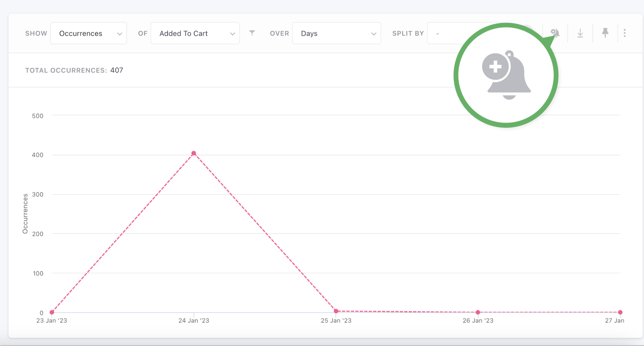Change the OVER Days granularity dropdown
The width and height of the screenshot is (644, 346).
tap(336, 33)
